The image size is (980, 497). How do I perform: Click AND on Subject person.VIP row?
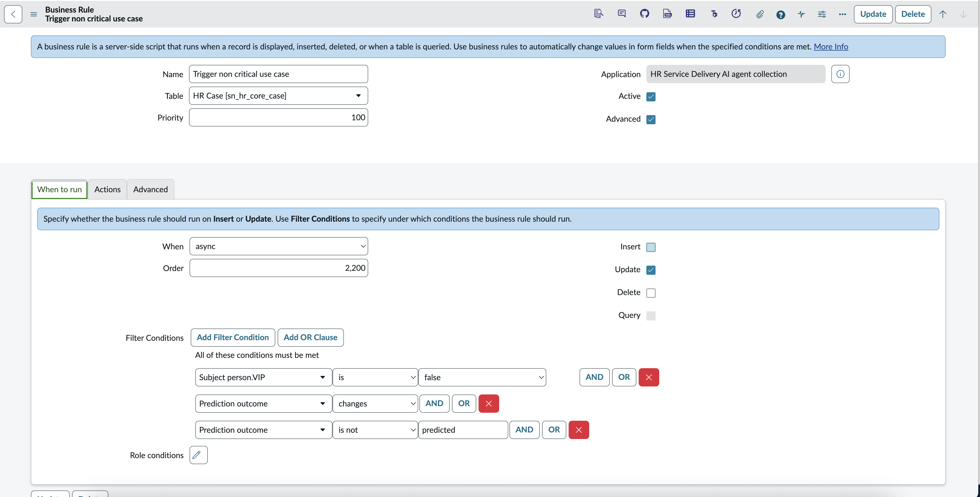[594, 377]
